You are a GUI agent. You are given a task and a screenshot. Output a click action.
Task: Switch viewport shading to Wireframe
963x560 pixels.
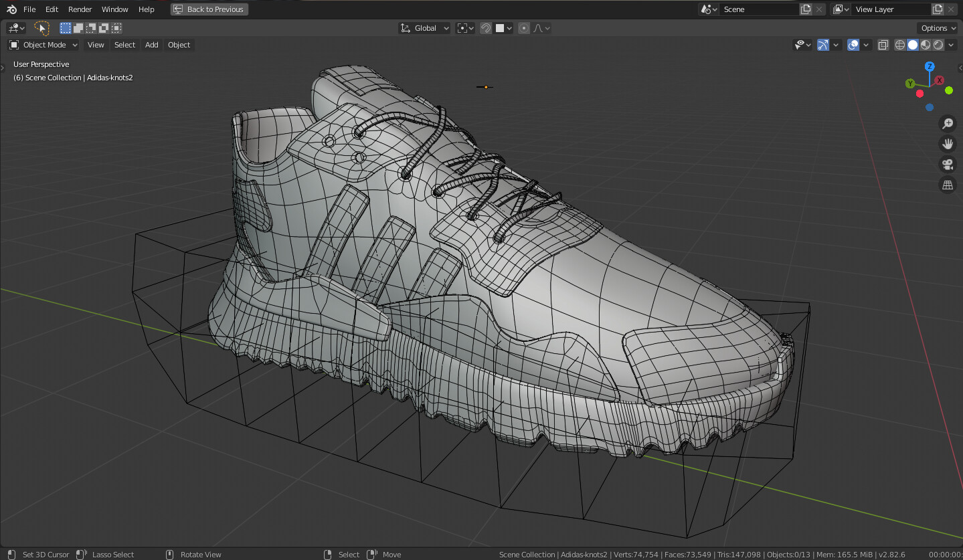click(x=900, y=45)
